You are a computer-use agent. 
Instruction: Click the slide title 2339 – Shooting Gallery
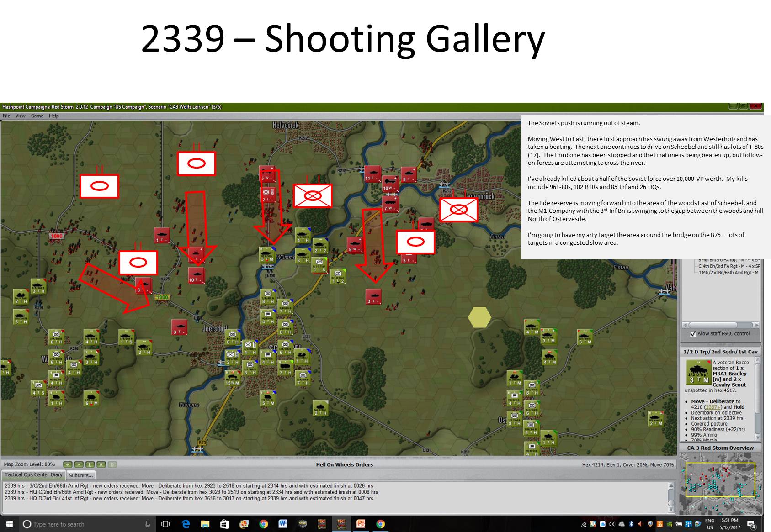[x=343, y=39]
